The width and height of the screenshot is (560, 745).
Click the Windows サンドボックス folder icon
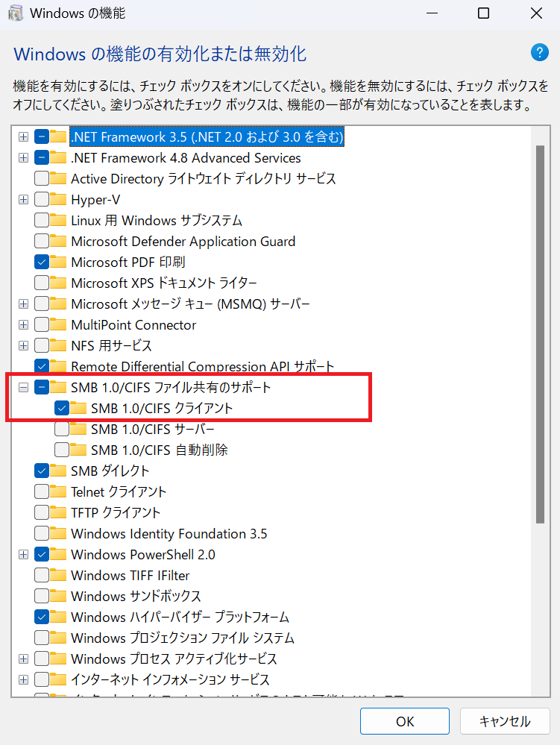pyautogui.click(x=58, y=597)
